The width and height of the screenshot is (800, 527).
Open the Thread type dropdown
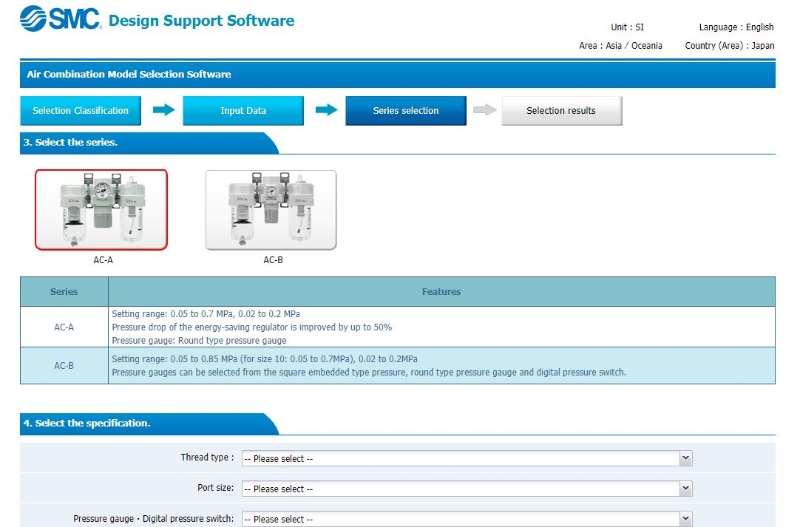(x=467, y=458)
